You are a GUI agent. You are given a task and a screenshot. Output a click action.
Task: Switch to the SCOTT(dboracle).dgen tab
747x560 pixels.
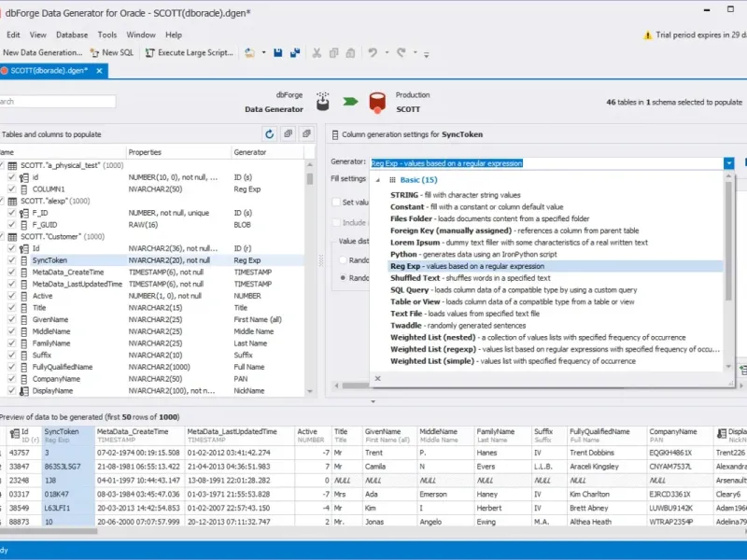click(48, 70)
